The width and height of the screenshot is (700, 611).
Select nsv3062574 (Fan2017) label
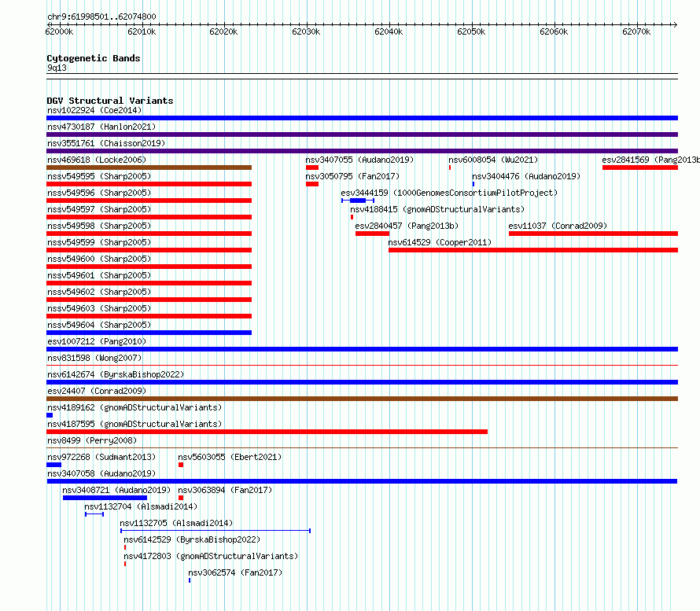click(235, 572)
